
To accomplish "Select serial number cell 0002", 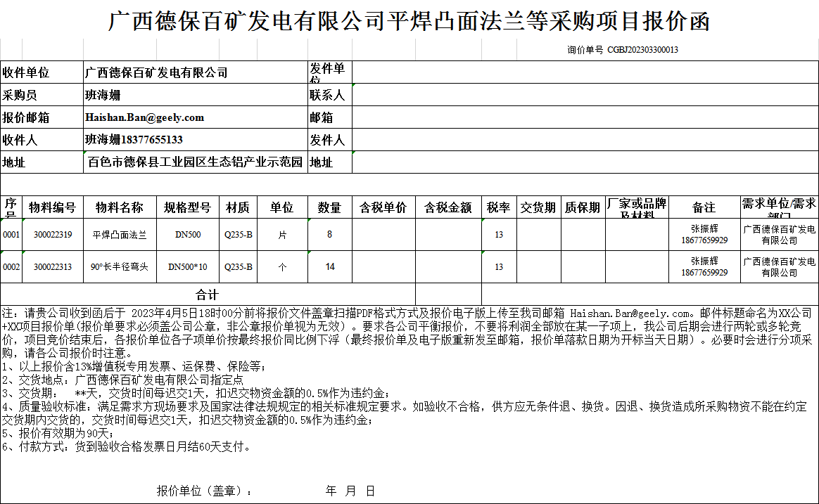I will click(x=11, y=266).
